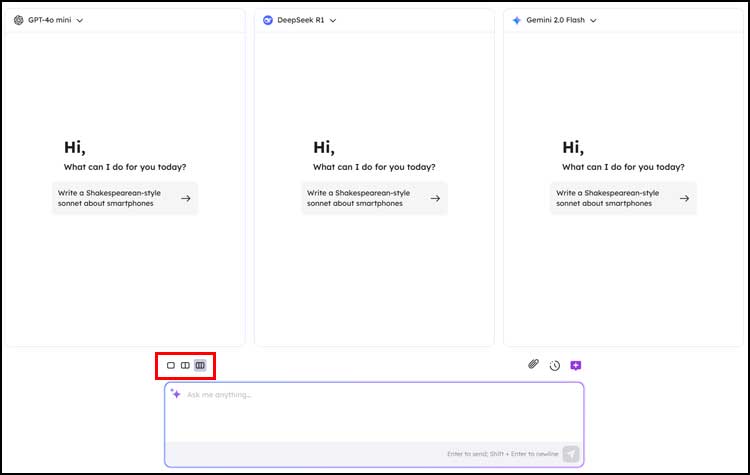Click the GPT-4o mini model name
Screen dimensions: 750x475
(49, 20)
